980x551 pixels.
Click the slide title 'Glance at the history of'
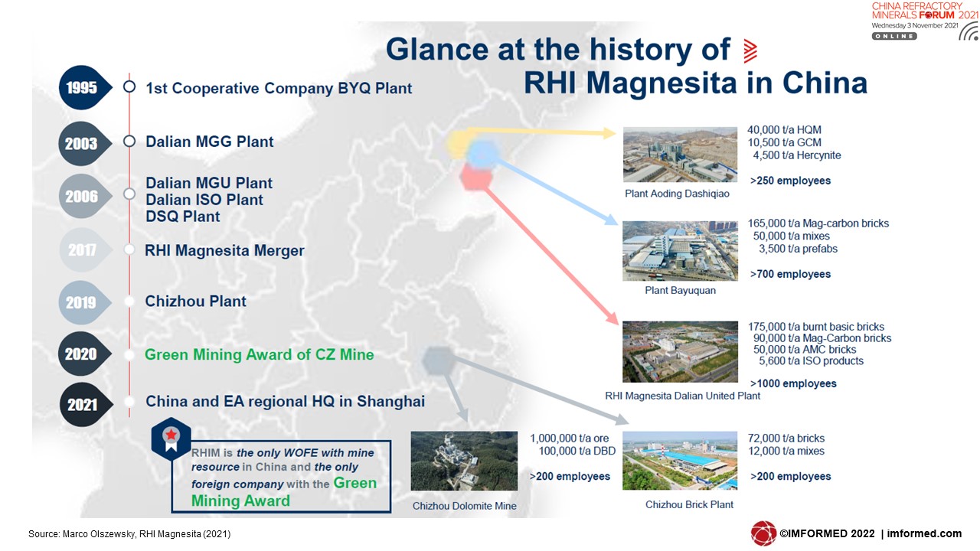(x=558, y=49)
